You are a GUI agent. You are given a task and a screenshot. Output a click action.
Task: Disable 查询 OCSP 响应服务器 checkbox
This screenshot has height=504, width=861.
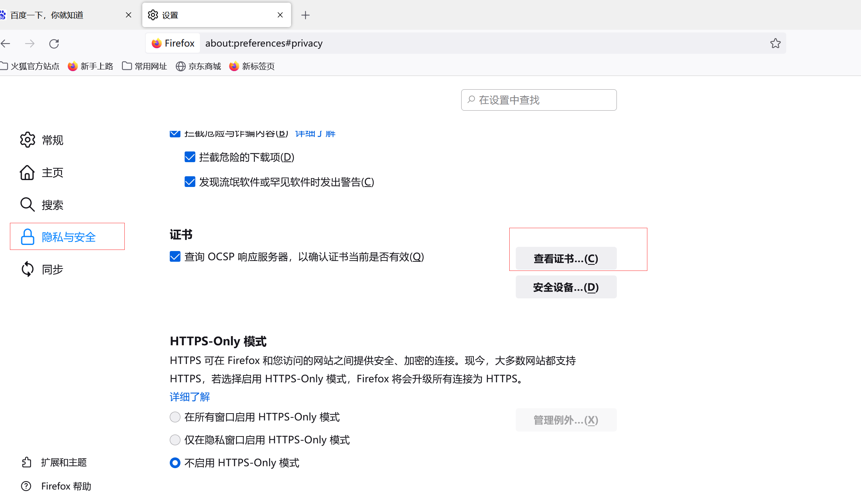tap(175, 257)
